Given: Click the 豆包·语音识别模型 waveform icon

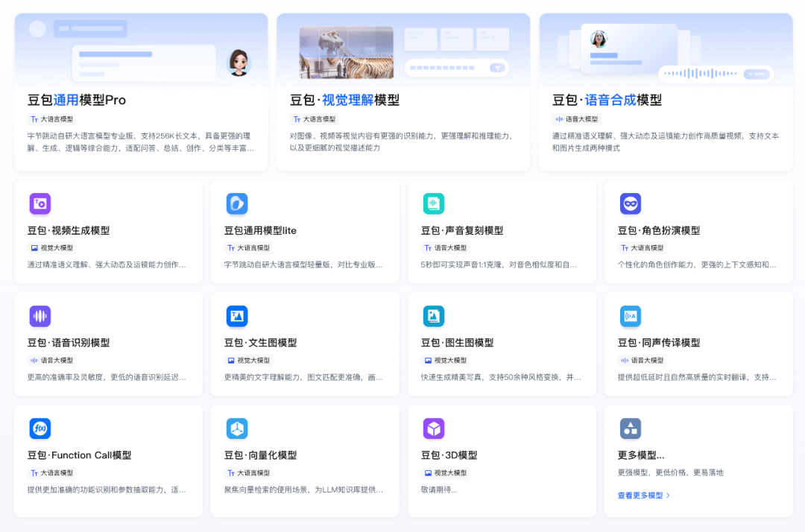Looking at the screenshot, I should pyautogui.click(x=40, y=316).
